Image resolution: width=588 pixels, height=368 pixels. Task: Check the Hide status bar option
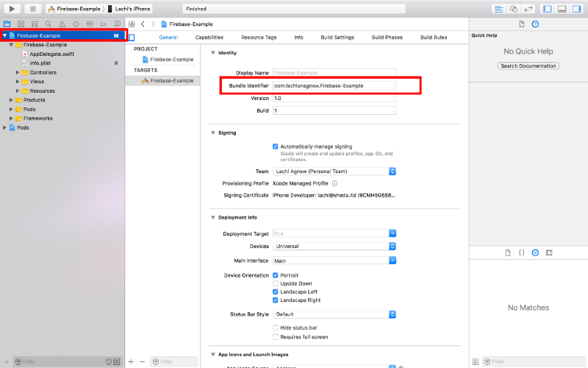276,328
